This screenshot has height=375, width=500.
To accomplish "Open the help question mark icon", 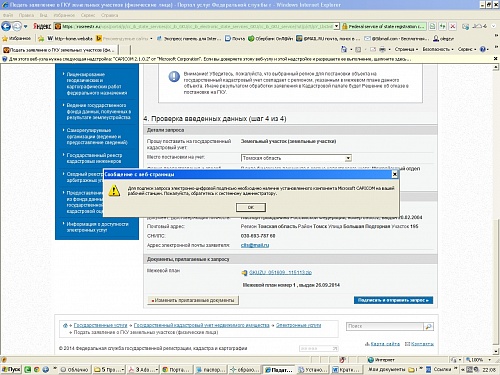I will (482, 49).
